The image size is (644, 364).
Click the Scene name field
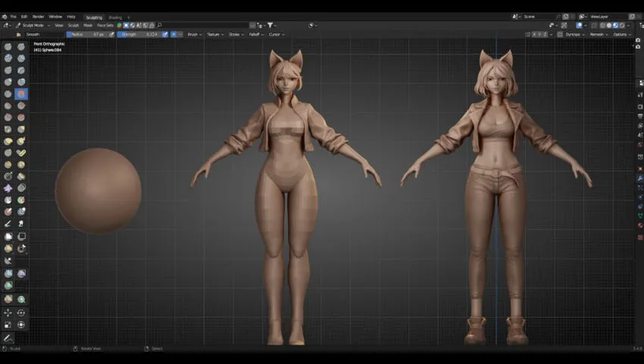click(x=540, y=17)
